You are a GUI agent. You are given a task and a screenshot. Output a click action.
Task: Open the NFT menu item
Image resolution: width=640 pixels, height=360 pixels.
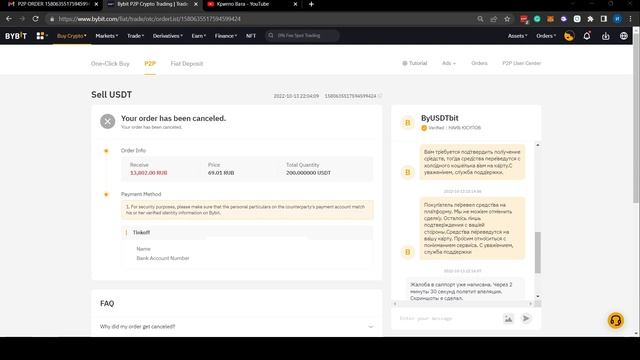tap(251, 36)
